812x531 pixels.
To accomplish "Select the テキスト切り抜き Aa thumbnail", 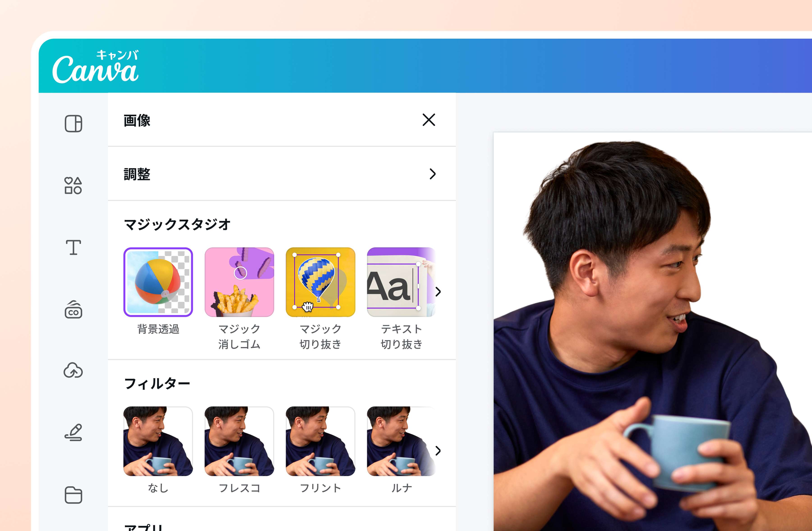I will tap(401, 282).
